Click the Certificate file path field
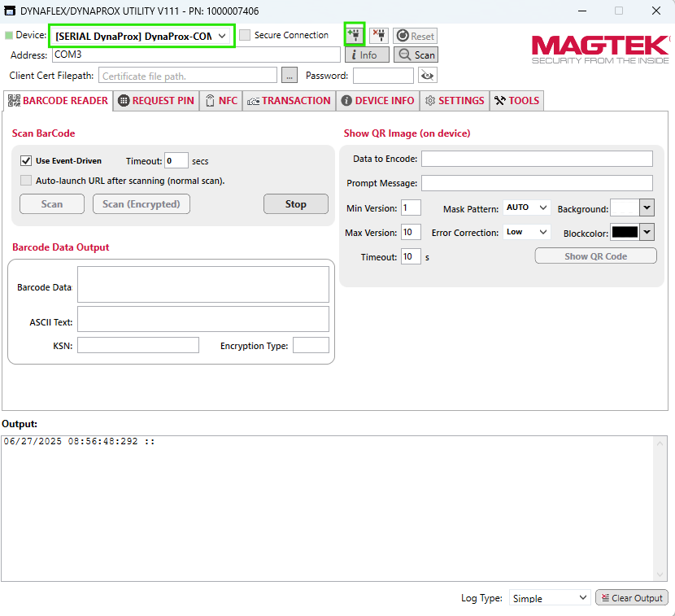 tap(188, 76)
